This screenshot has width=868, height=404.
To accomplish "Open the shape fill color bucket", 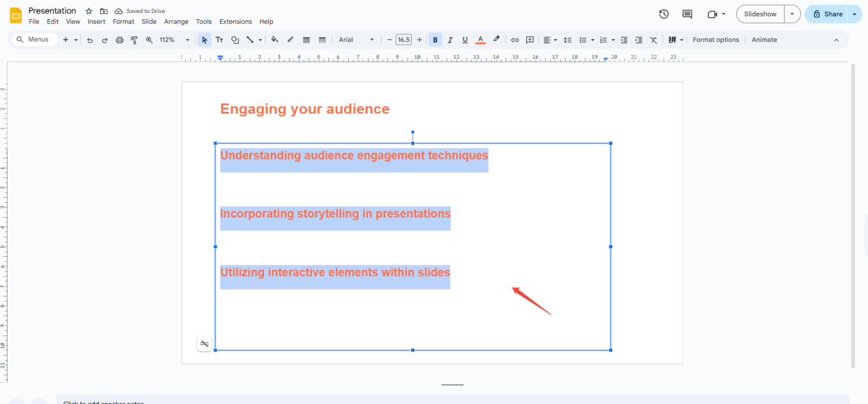I will [x=274, y=40].
